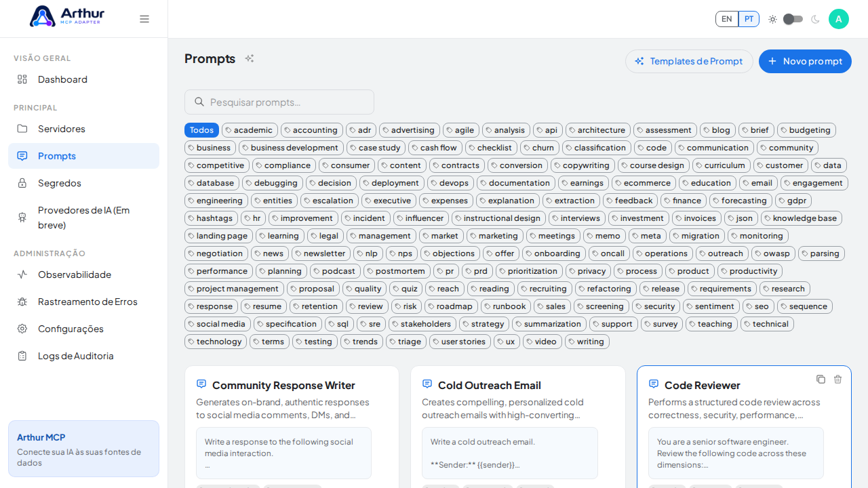Filter by project management tag
This screenshot has height=488, width=868.
234,289
